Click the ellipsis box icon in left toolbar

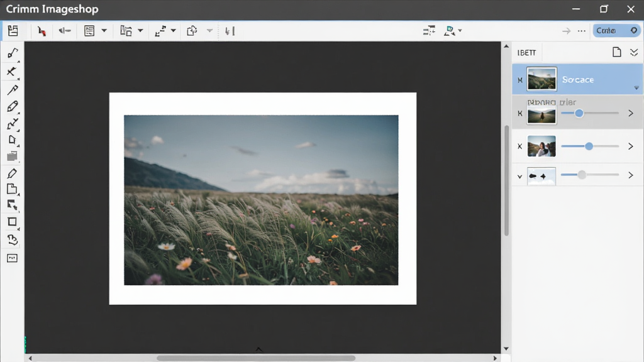click(13, 258)
